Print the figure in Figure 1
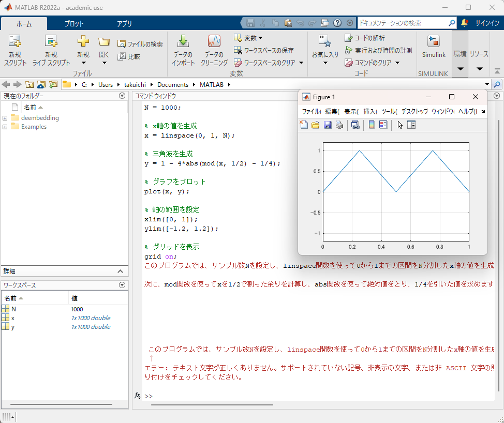 339,125
